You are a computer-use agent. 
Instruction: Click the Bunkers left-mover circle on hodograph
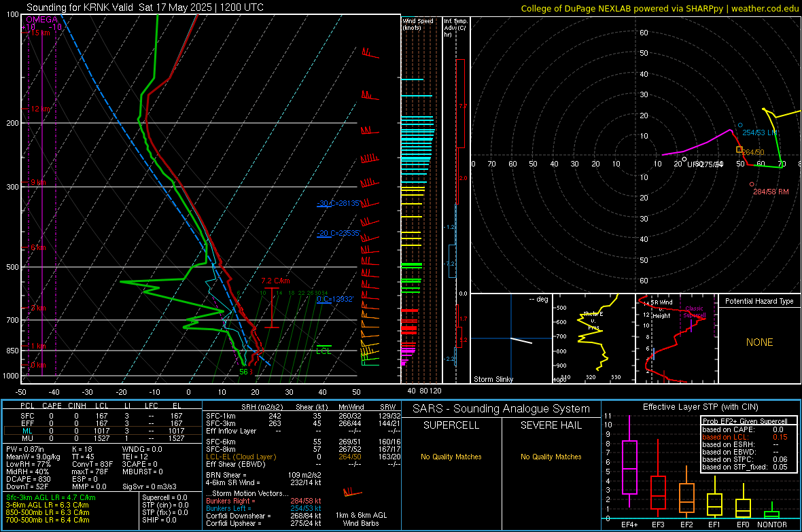(x=740, y=125)
